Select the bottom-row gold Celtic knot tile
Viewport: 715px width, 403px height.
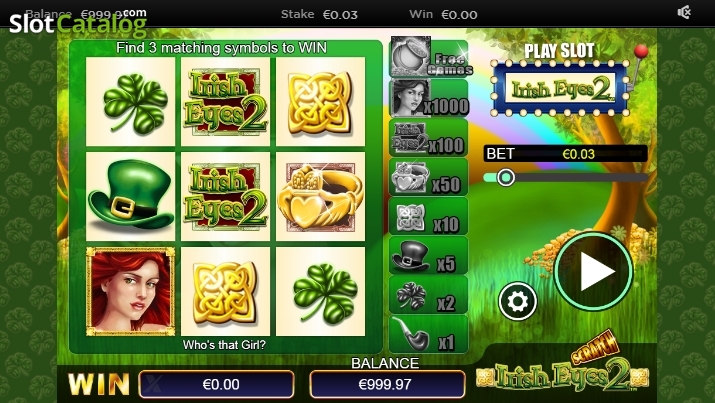pos(225,291)
